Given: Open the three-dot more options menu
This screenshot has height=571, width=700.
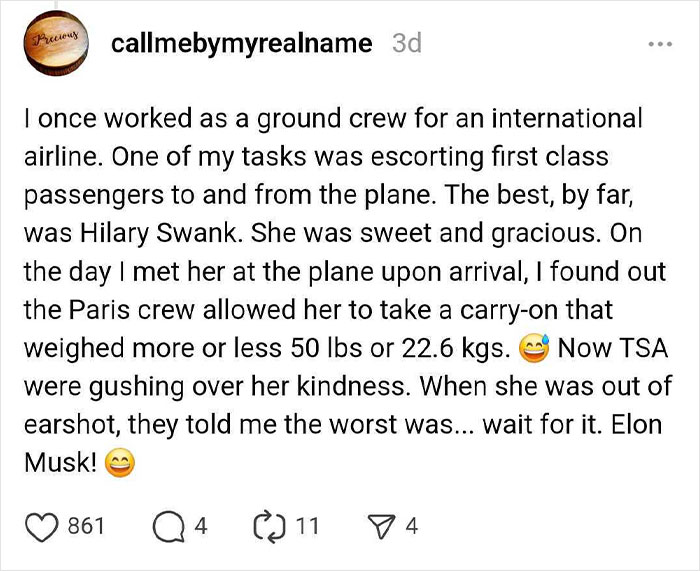Looking at the screenshot, I should tap(661, 45).
